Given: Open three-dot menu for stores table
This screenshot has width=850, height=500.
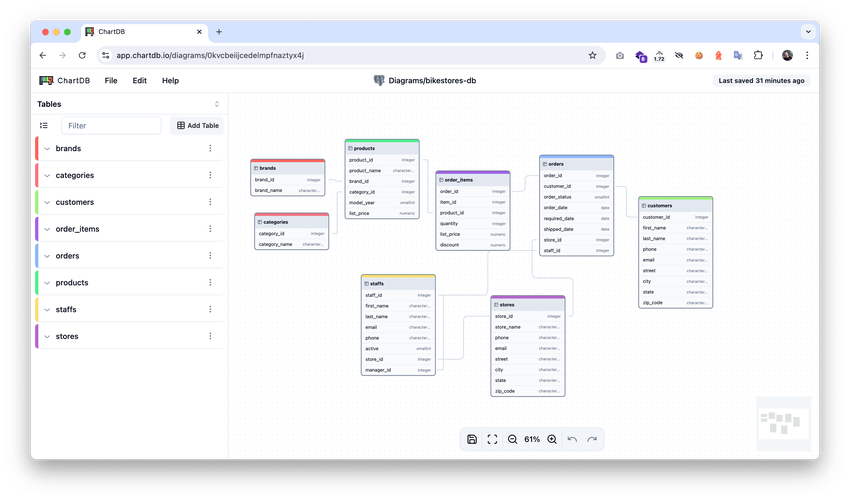Looking at the screenshot, I should click(x=210, y=336).
